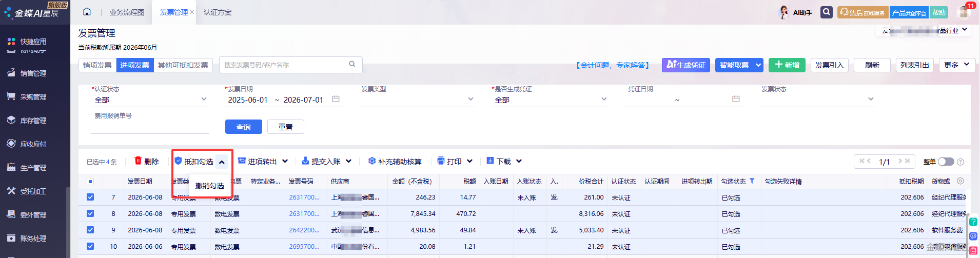Go to next page arrow in pager
The width and height of the screenshot is (980, 258).
pyautogui.click(x=900, y=161)
